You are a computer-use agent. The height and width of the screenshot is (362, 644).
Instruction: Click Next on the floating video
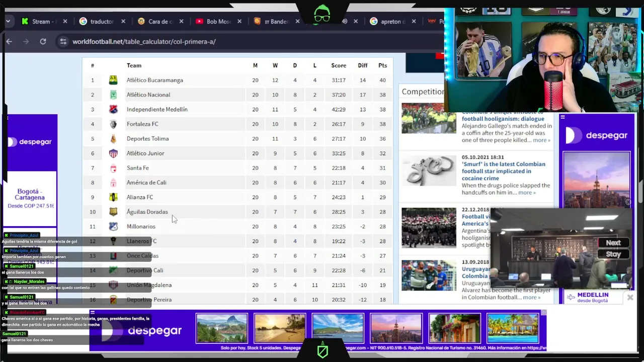tap(613, 243)
